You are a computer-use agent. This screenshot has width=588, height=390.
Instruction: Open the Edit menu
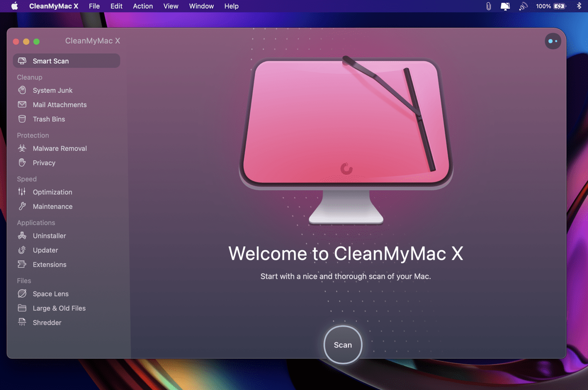[116, 6]
